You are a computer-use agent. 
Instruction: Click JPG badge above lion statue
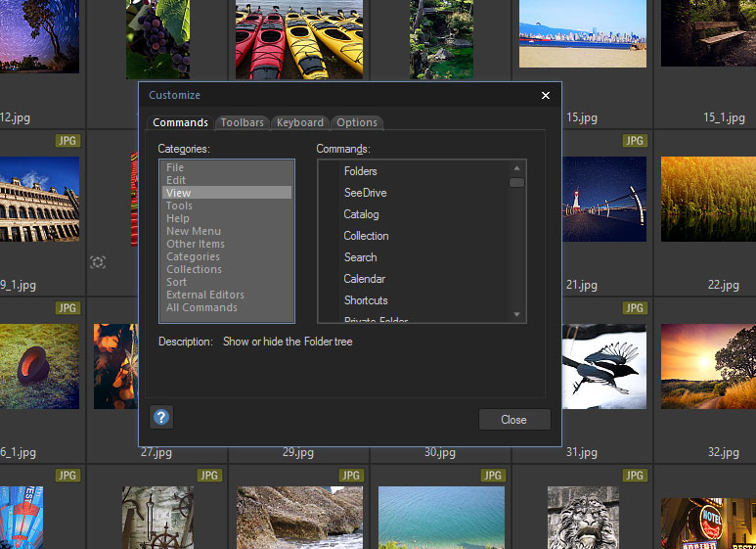(635, 476)
